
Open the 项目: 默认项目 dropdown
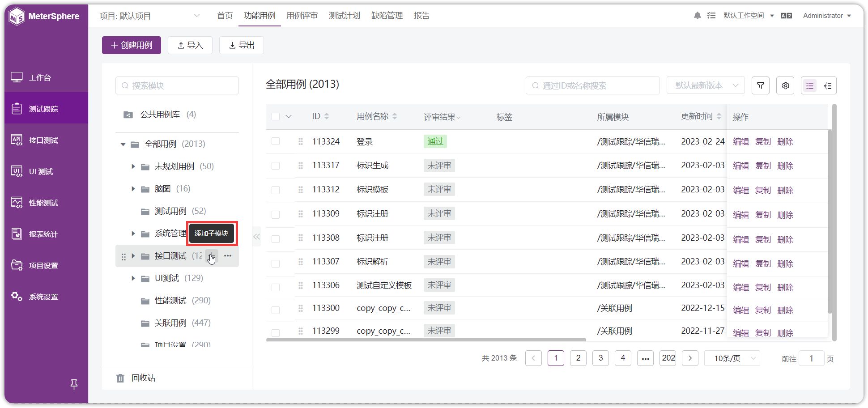[150, 16]
